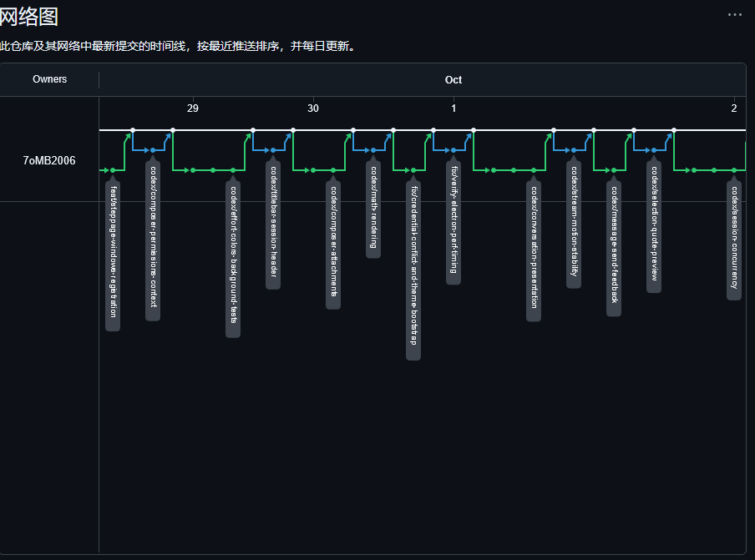Click the 网络图 page heading
The height and width of the screenshot is (560, 755).
pyautogui.click(x=29, y=17)
